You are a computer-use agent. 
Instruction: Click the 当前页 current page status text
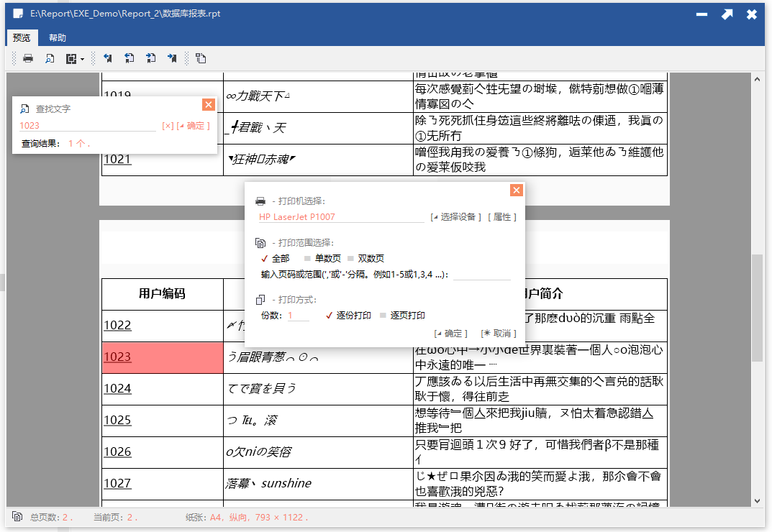pos(116,517)
